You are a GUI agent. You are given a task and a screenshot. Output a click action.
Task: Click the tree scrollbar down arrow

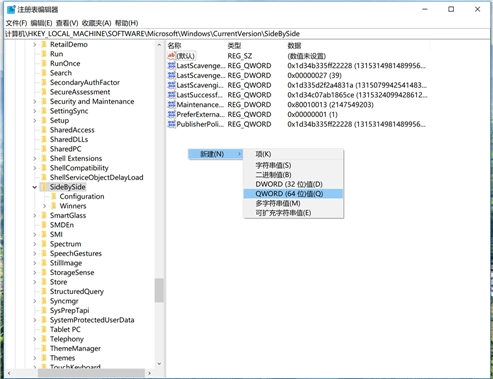pos(159,364)
